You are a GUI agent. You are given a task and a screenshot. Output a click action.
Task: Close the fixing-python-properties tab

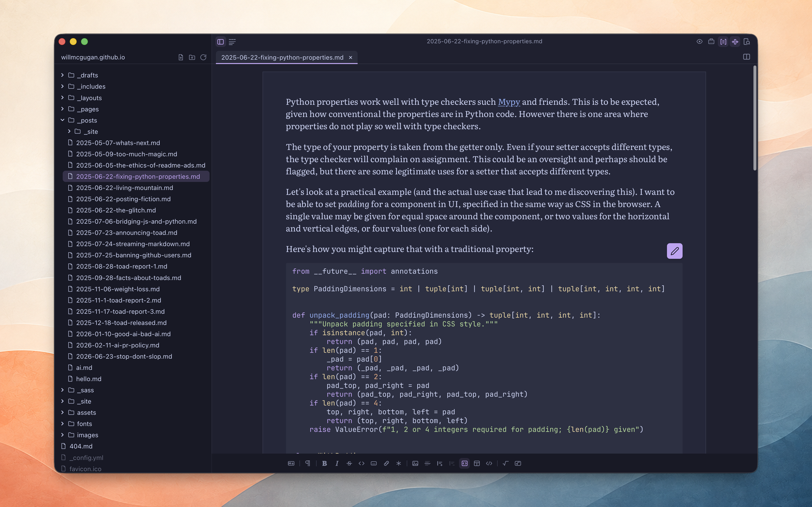351,57
